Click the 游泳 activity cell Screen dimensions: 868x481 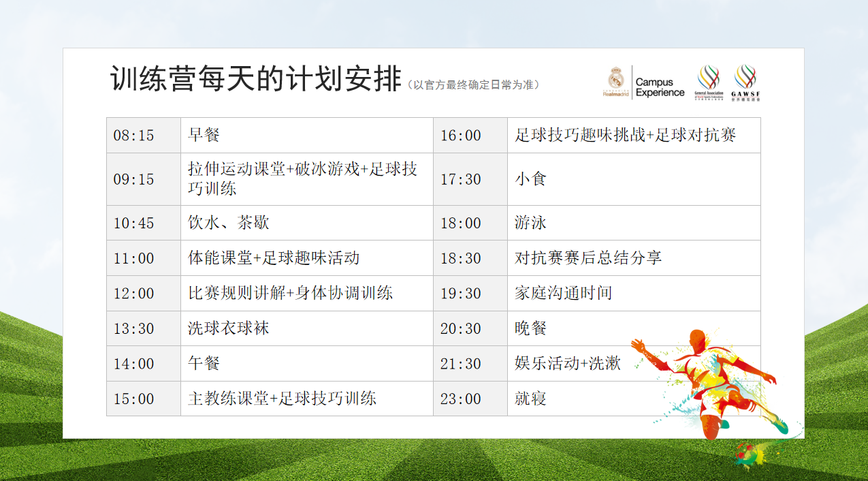[x=633, y=223]
